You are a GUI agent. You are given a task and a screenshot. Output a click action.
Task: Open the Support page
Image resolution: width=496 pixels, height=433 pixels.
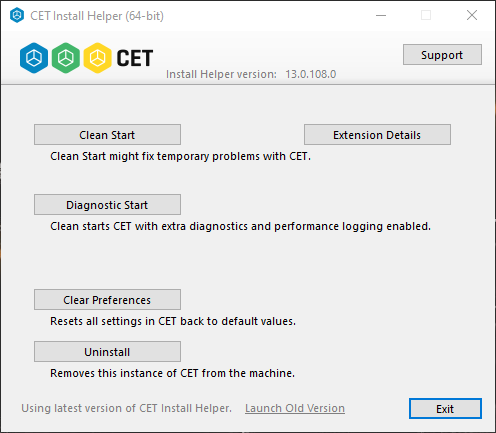442,55
